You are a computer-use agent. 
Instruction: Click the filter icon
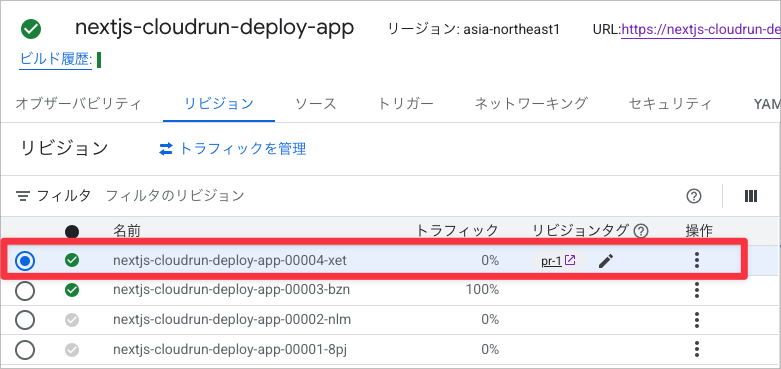click(x=22, y=196)
